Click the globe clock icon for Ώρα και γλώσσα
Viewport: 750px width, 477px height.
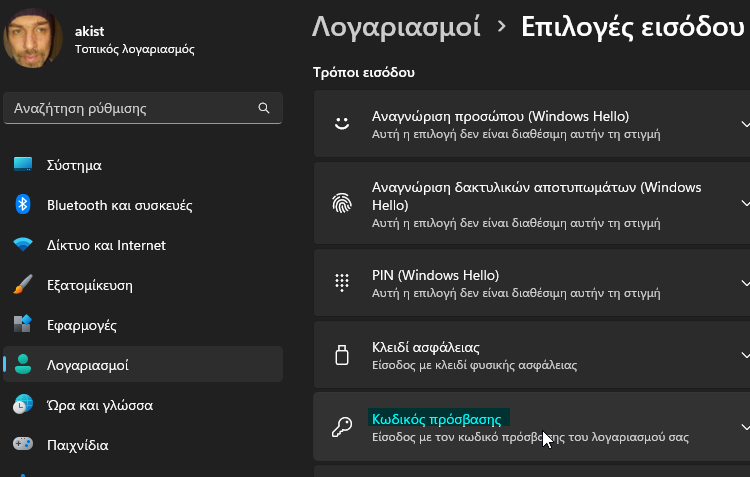(x=23, y=404)
